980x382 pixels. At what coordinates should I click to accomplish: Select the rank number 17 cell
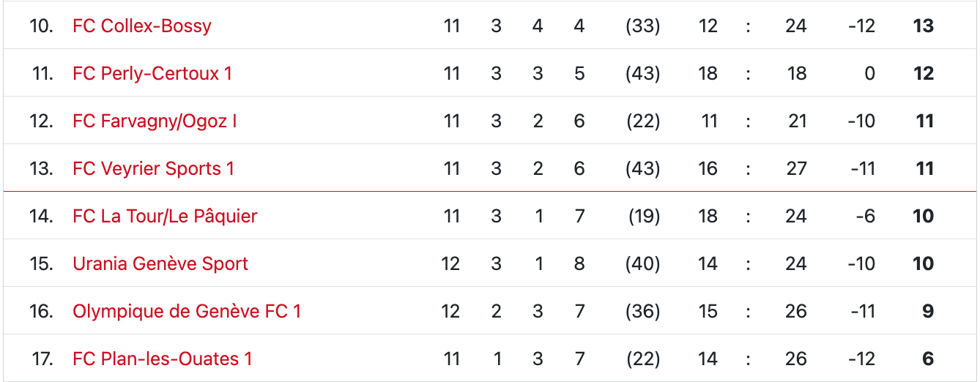42,359
